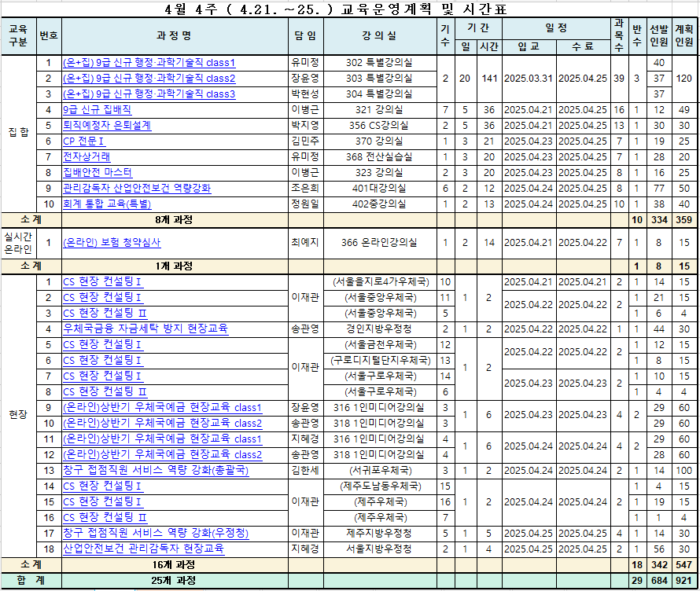Click 관리감독자 산업안전보건 역량강화 link
The width and height of the screenshot is (700, 591).
click(137, 189)
